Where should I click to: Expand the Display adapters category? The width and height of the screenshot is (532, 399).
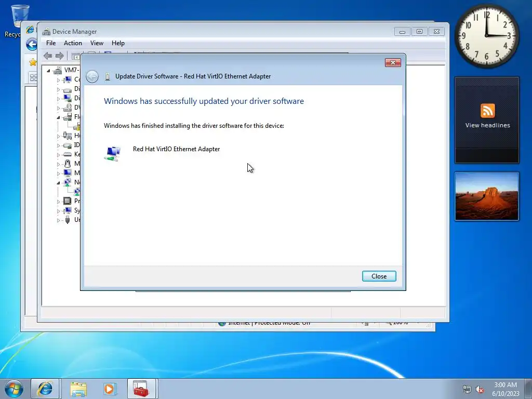point(58,99)
